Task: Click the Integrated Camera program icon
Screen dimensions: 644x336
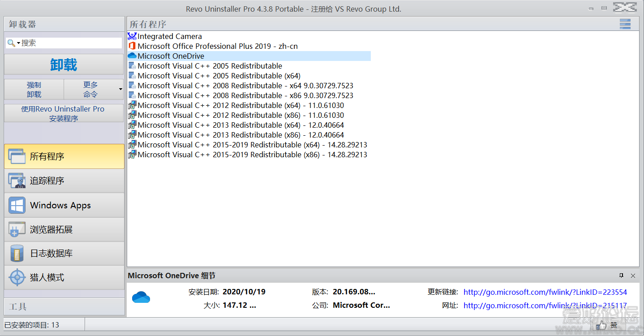Action: point(132,36)
